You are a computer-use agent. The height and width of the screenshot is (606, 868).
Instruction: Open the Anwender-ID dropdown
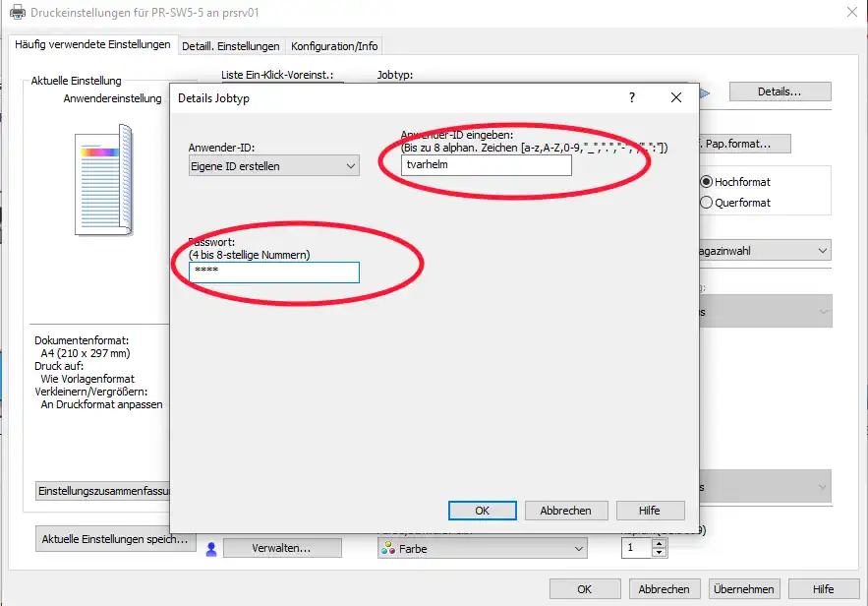click(x=273, y=166)
